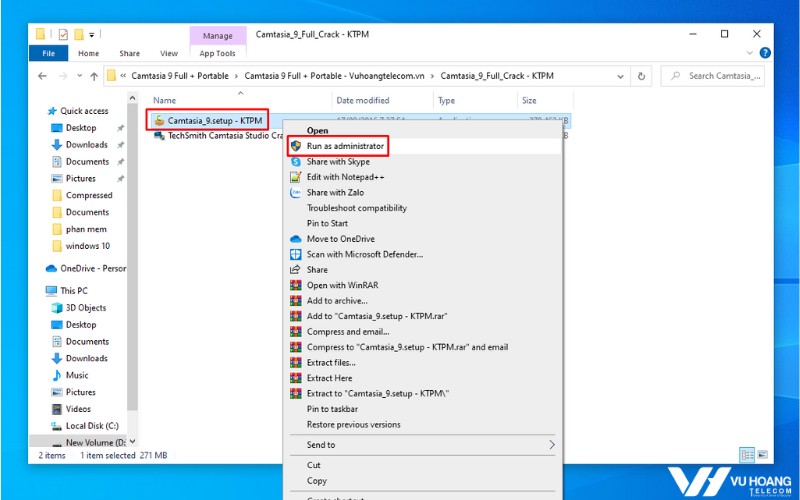Click WinRAR icon beside Open with WinRAR
The height and width of the screenshot is (500, 800).
click(x=295, y=285)
